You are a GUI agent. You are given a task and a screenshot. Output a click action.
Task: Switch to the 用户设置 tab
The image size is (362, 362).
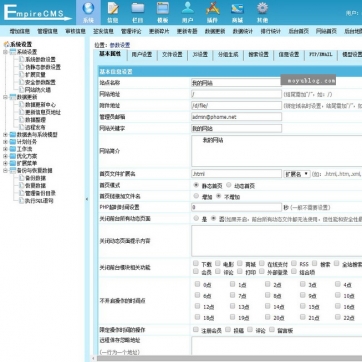[x=142, y=55]
